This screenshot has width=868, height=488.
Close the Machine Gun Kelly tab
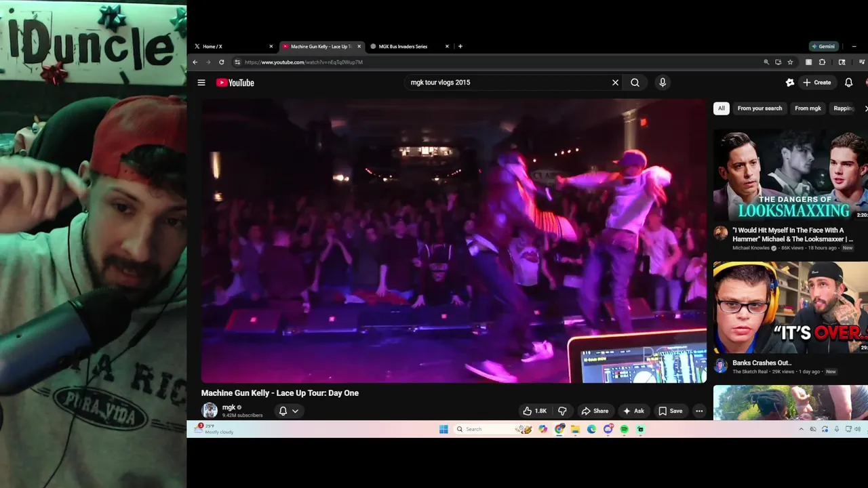(359, 47)
